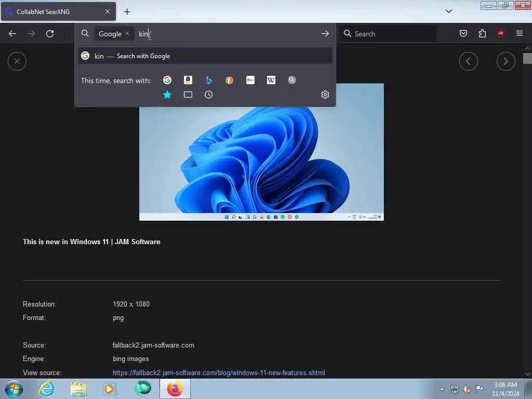Search in open Tabs
This screenshot has width=532, height=399.
point(188,95)
